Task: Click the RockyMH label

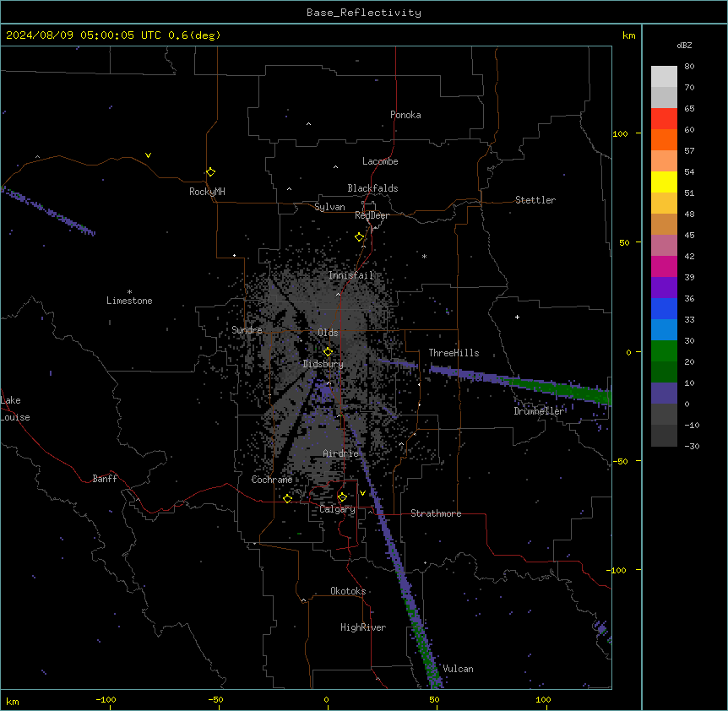Action: [x=207, y=192]
